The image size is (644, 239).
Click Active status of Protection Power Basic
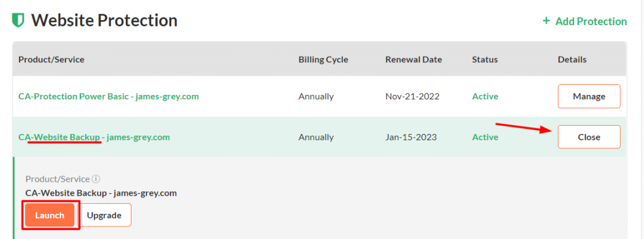coord(485,97)
